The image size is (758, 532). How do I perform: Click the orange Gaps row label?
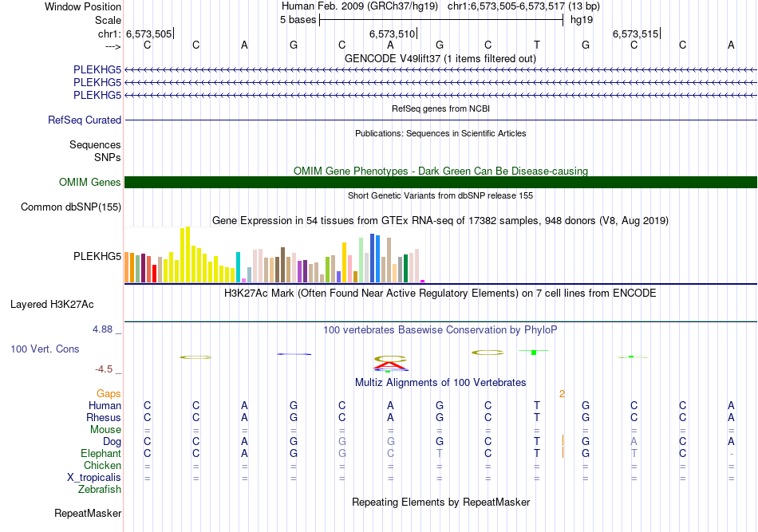click(x=109, y=394)
